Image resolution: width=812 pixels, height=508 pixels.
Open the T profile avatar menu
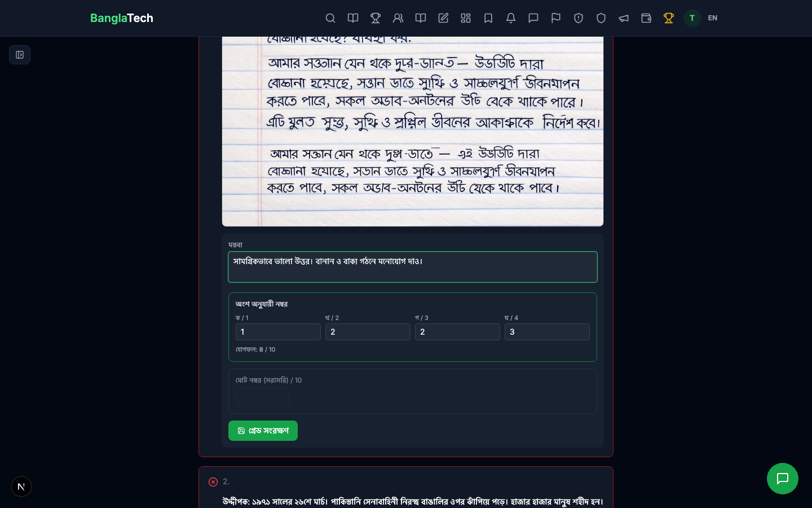click(692, 18)
